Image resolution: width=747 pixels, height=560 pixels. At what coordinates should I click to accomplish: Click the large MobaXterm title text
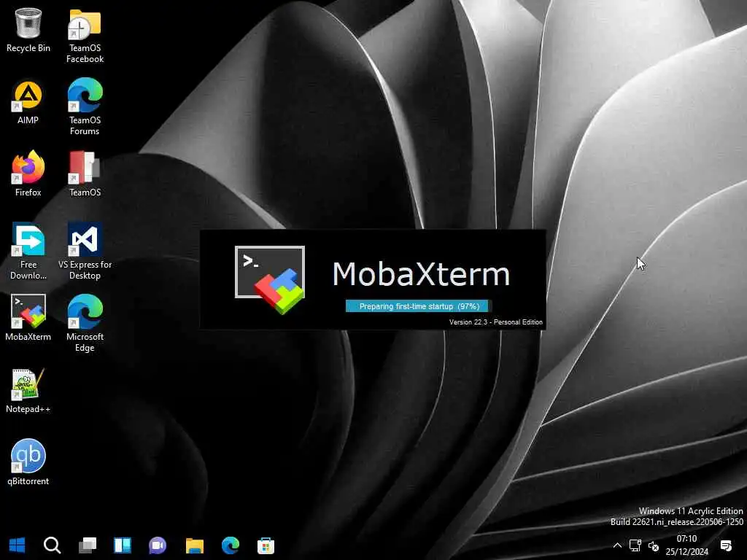(421, 274)
